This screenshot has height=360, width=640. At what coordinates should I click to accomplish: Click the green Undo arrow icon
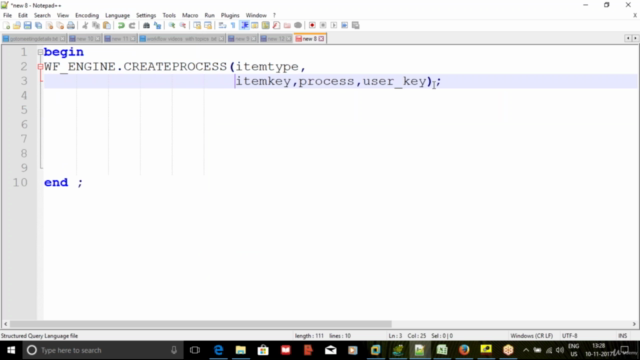[121, 25]
